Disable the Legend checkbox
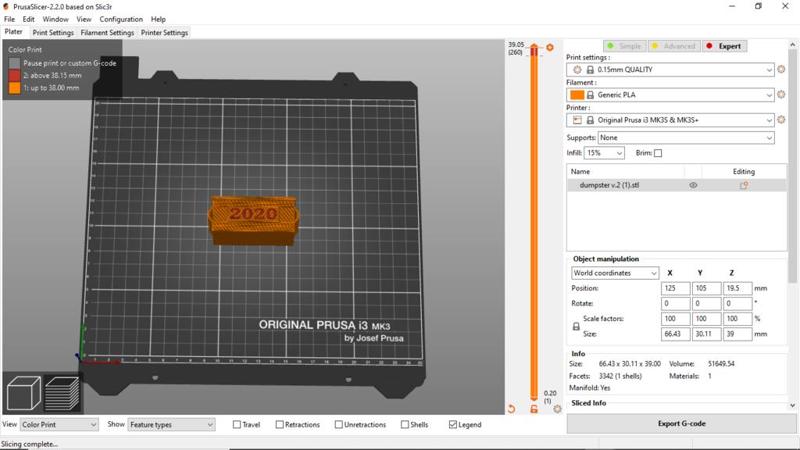 click(x=453, y=425)
